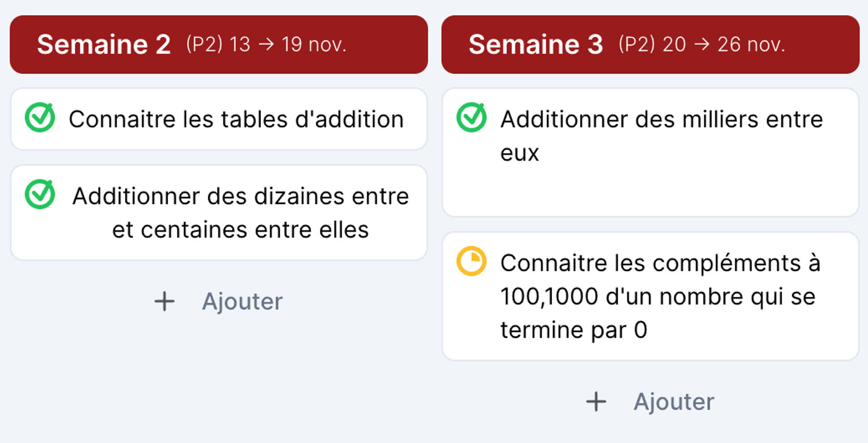Click Ajouter under Semaine 3

(x=674, y=401)
